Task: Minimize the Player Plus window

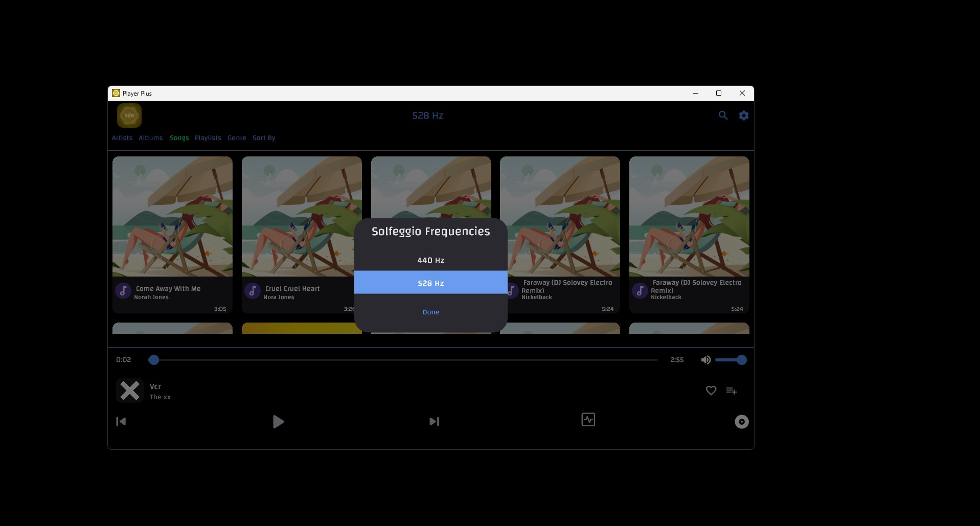Action: pyautogui.click(x=695, y=94)
